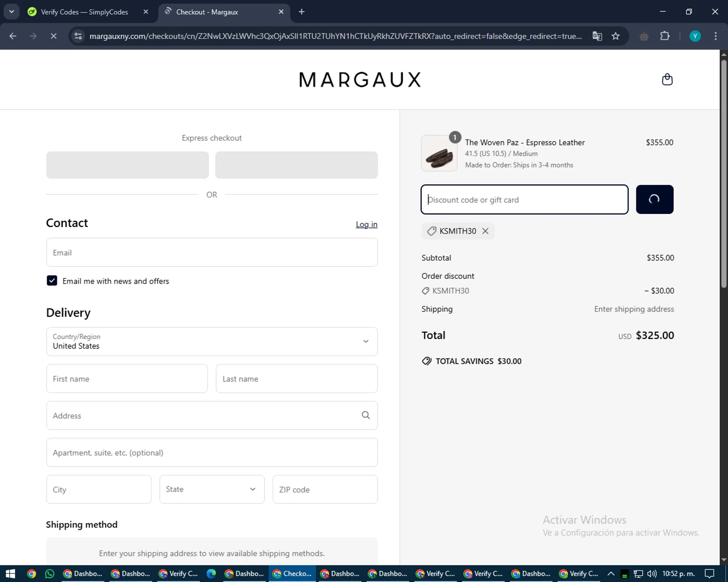The height and width of the screenshot is (582, 728).
Task: Click the address search magnifier icon
Action: click(365, 415)
